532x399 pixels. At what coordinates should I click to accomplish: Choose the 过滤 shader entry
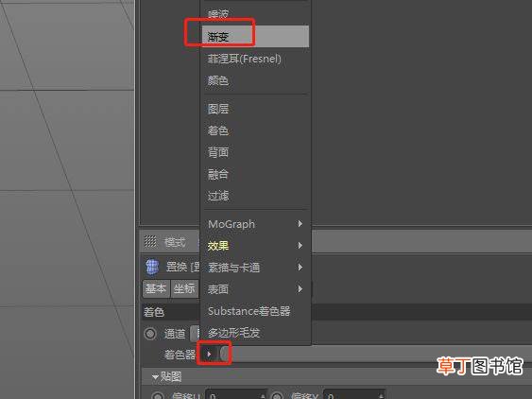coord(255,196)
